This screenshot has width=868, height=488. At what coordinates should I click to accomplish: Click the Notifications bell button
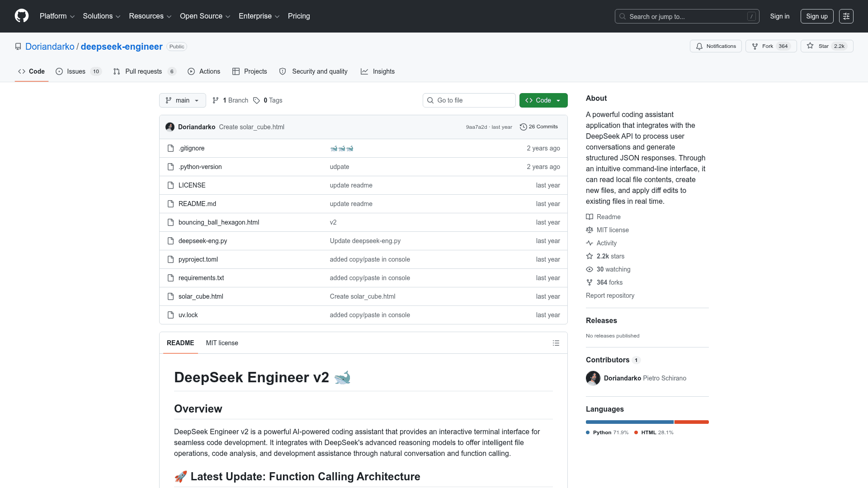716,46
